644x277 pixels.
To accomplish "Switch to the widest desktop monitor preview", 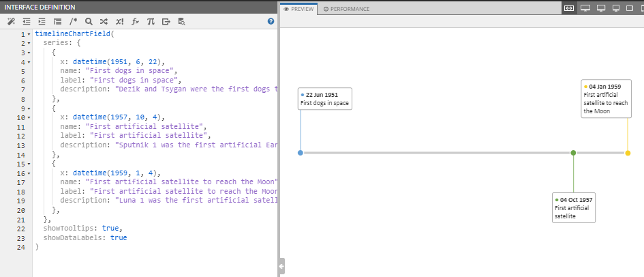I will (x=585, y=8).
